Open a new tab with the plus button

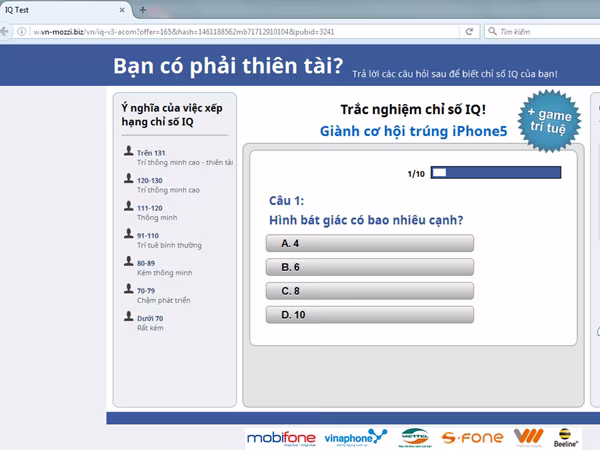[x=143, y=10]
